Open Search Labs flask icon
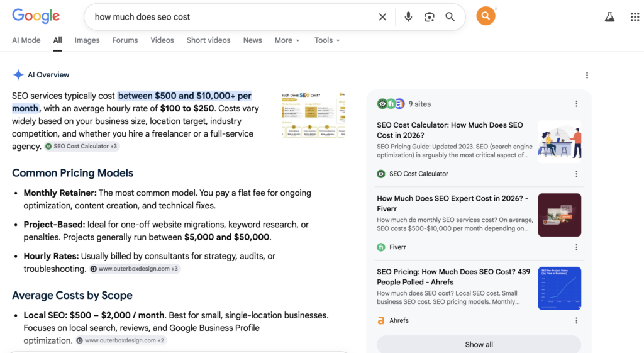This screenshot has height=353, width=644. tap(609, 17)
